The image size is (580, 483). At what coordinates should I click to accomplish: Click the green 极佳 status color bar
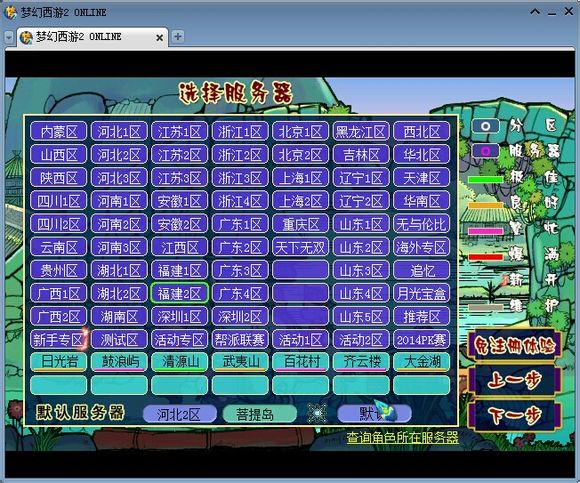coord(485,180)
